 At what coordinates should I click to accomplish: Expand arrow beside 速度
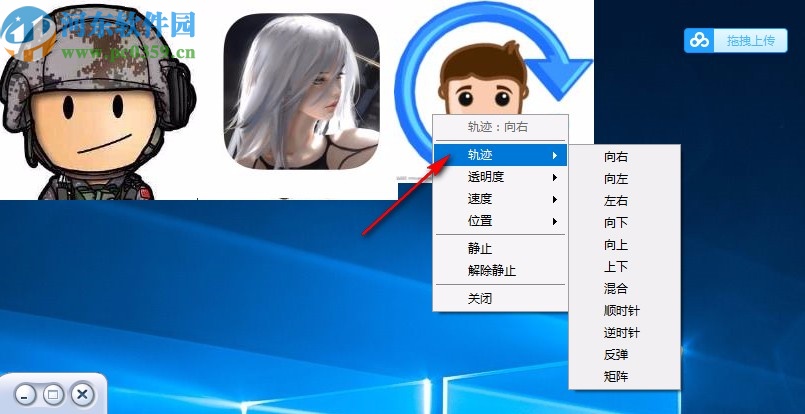(555, 200)
